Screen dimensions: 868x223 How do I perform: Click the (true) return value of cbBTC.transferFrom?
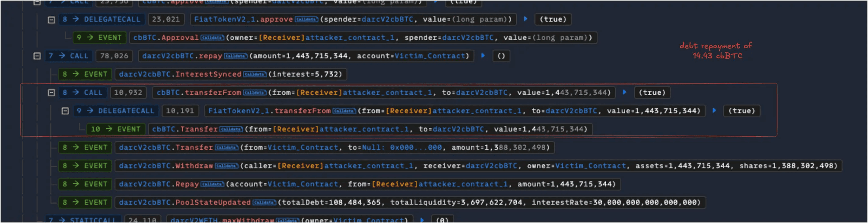[x=652, y=93]
